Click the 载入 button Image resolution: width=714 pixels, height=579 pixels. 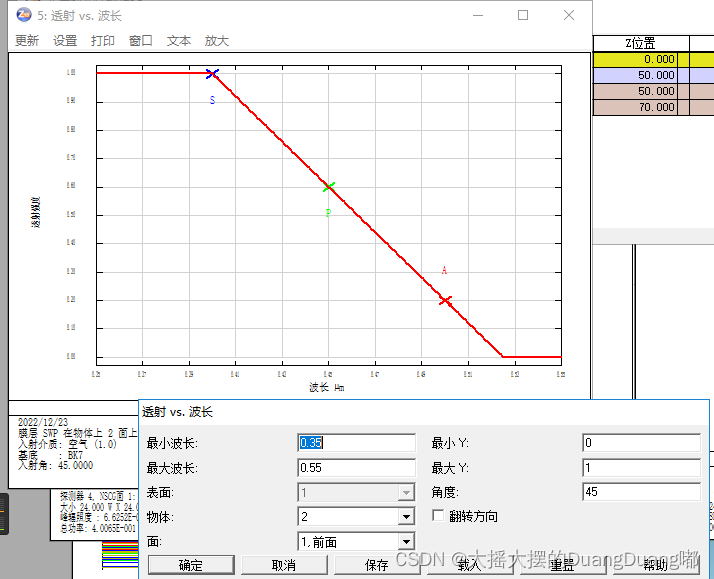[470, 565]
